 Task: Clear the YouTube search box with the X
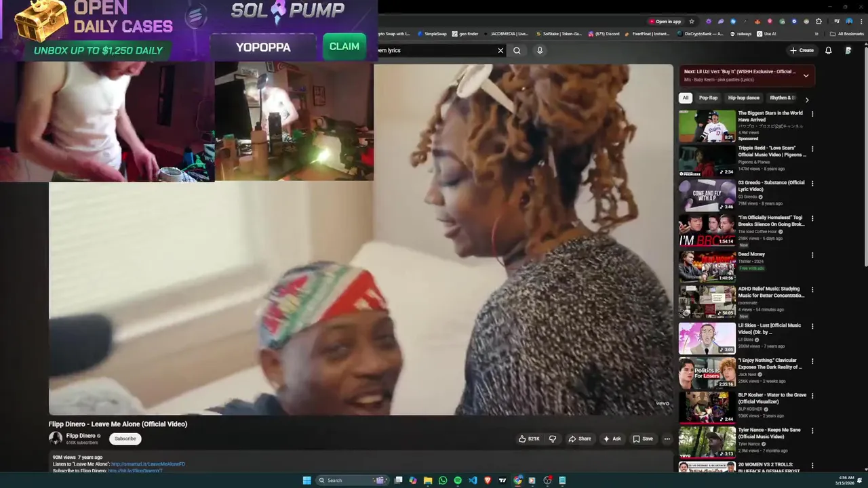pos(500,50)
